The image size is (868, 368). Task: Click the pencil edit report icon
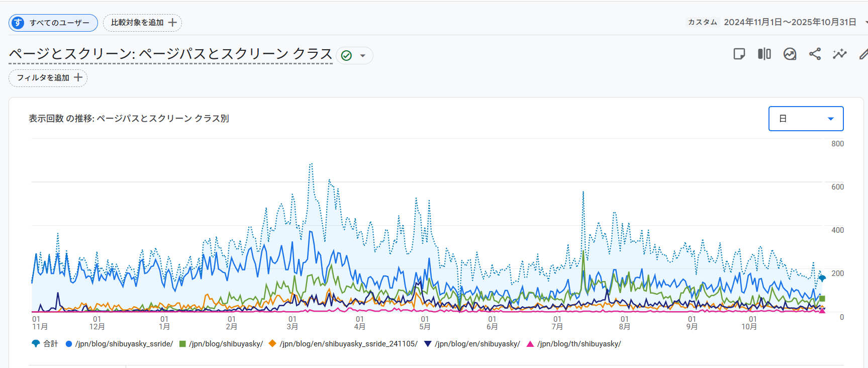pyautogui.click(x=863, y=54)
